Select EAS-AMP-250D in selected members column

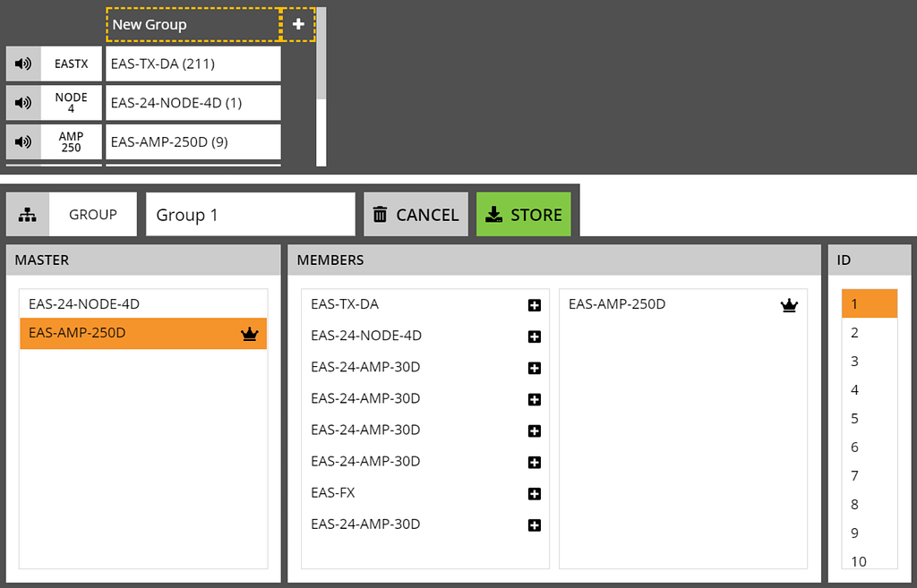point(617,304)
